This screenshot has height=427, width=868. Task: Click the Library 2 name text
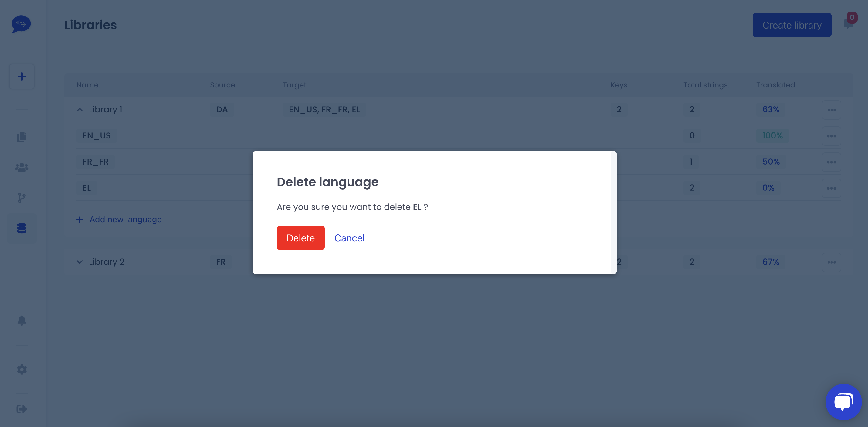point(107,262)
